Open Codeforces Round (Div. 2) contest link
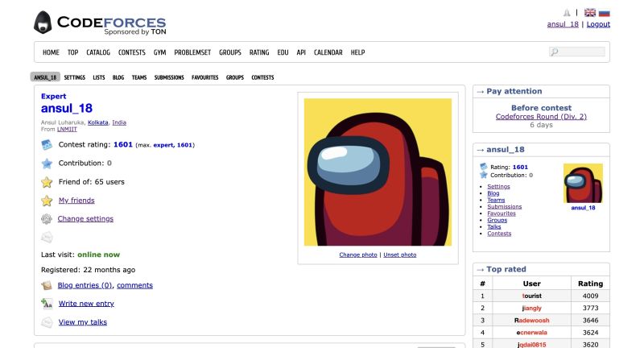 click(x=541, y=117)
